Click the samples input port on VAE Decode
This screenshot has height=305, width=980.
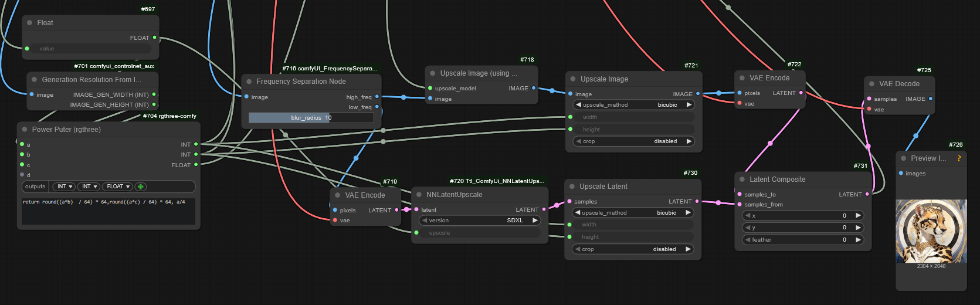click(869, 99)
